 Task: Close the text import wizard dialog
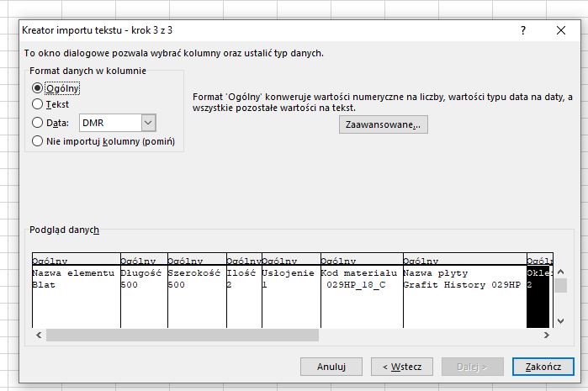561,30
